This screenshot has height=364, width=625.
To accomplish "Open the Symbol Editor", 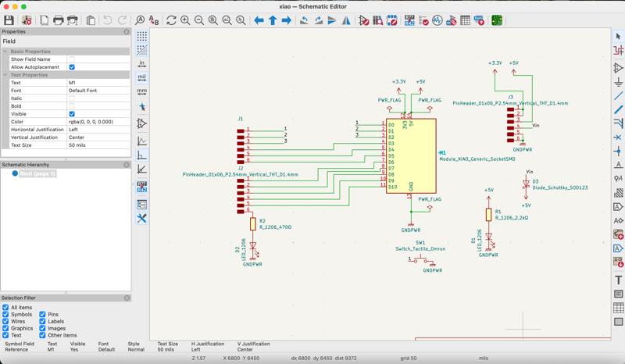I will point(363,20).
